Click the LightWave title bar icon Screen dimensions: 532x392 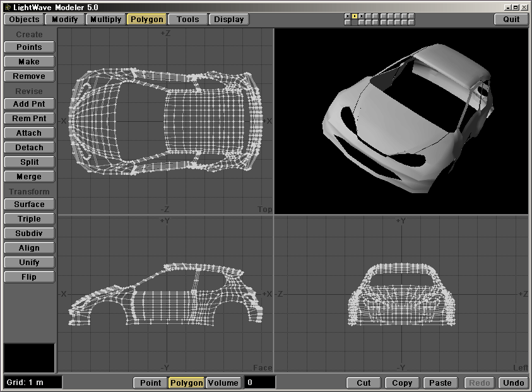tap(7, 6)
